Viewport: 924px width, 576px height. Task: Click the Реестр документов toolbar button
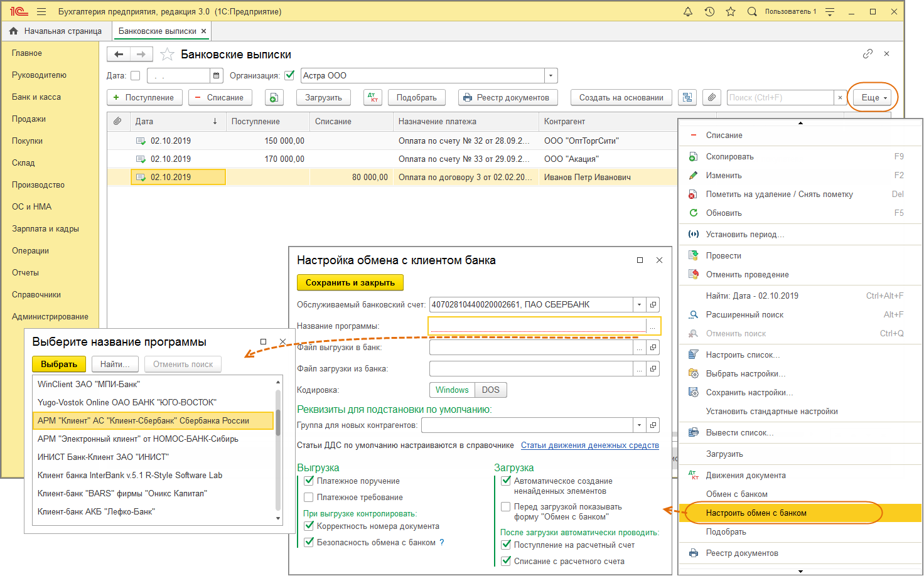tap(508, 97)
